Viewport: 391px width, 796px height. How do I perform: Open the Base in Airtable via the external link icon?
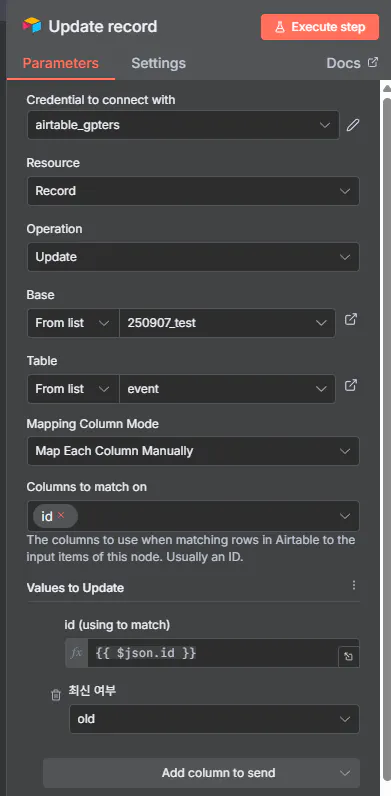click(351, 319)
